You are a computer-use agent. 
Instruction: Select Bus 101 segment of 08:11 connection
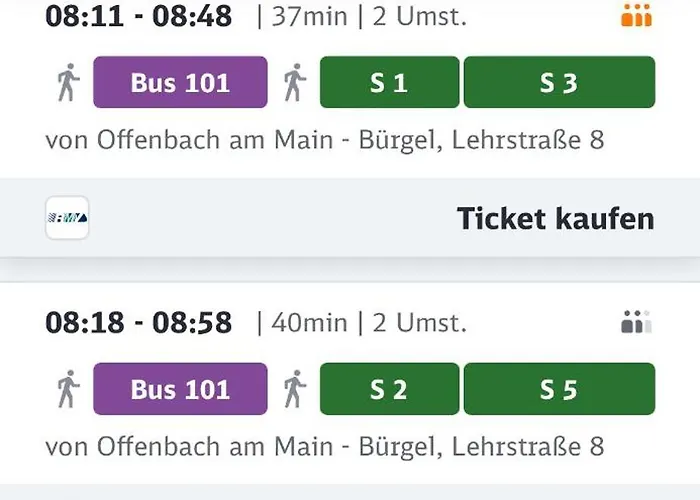pyautogui.click(x=180, y=83)
